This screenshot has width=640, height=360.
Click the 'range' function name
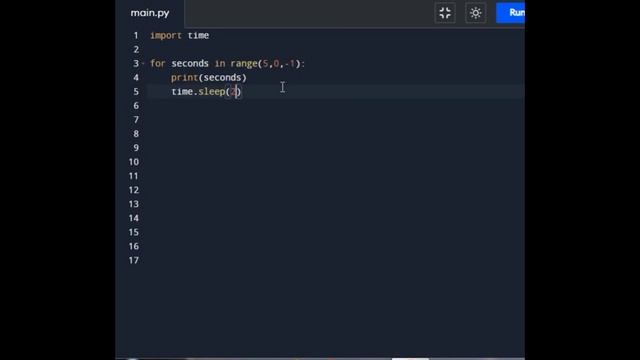coord(244,64)
